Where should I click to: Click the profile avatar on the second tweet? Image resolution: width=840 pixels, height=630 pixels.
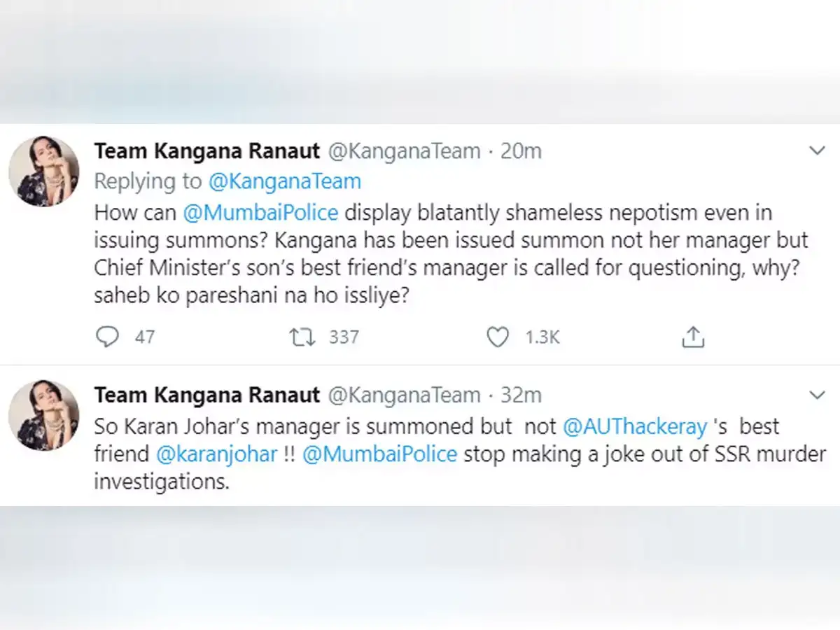43,416
